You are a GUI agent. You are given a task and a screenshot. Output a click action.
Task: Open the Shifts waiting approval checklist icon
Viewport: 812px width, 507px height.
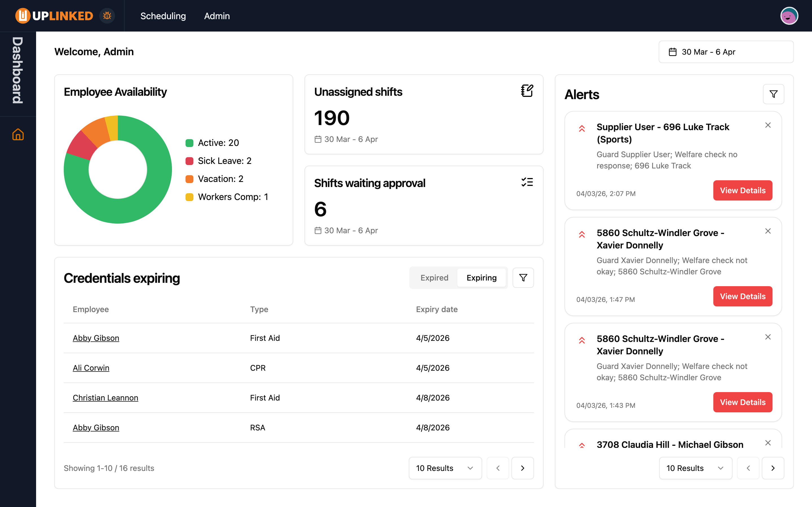527,182
